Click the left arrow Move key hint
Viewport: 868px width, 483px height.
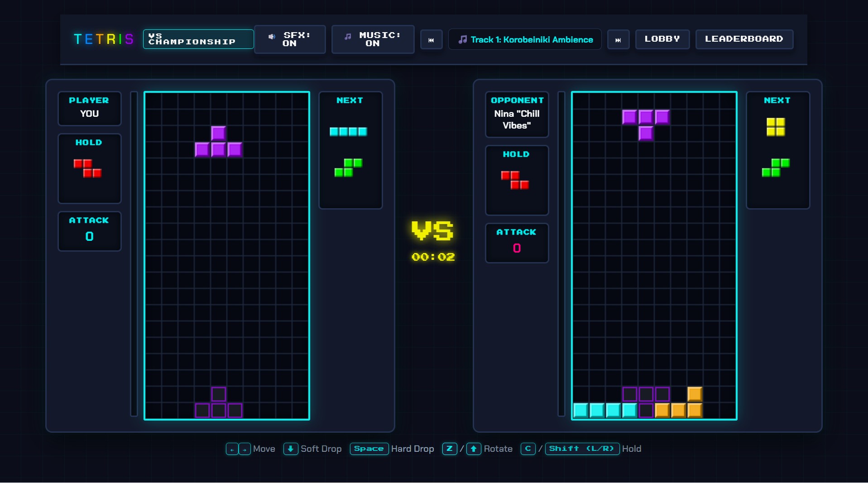pos(232,449)
